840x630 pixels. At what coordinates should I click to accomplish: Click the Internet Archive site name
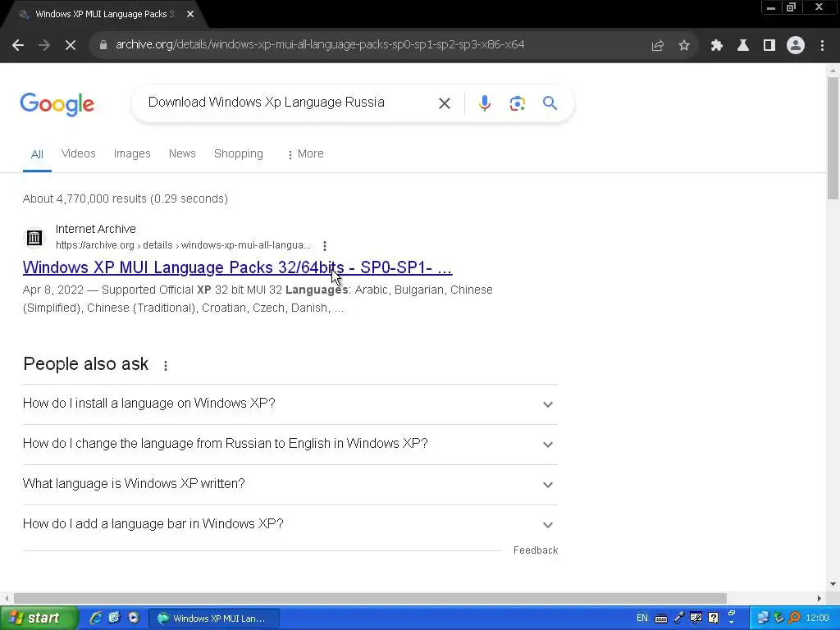[x=95, y=229]
